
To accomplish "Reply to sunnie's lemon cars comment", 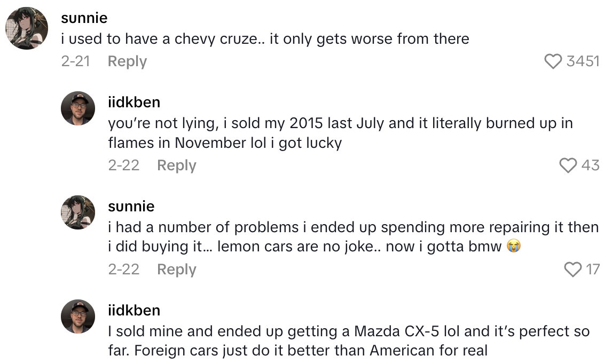I will (176, 270).
